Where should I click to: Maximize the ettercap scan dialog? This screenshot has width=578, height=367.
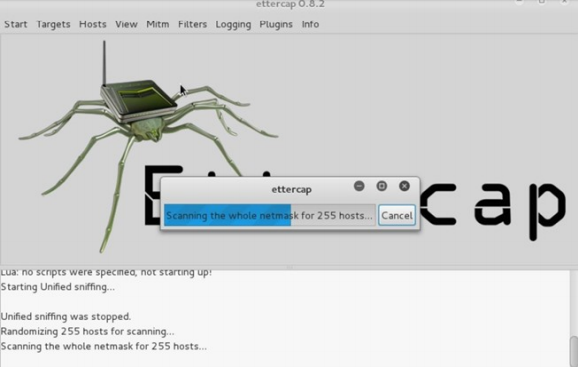(x=382, y=186)
